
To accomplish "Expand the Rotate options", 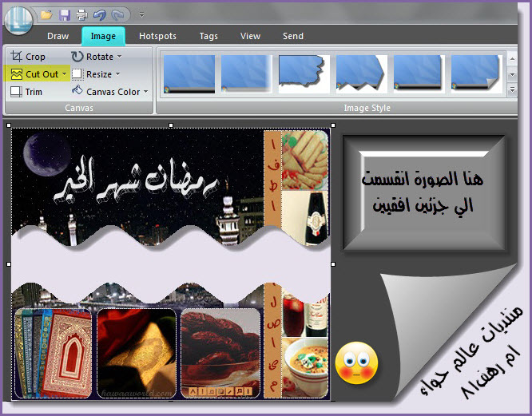I will [x=119, y=57].
